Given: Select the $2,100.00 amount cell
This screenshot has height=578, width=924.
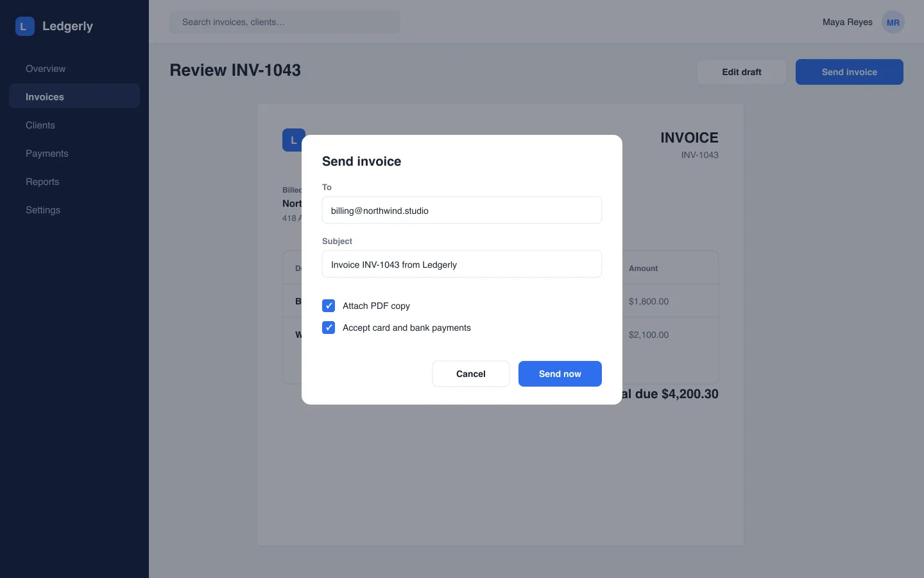Looking at the screenshot, I should (x=649, y=335).
